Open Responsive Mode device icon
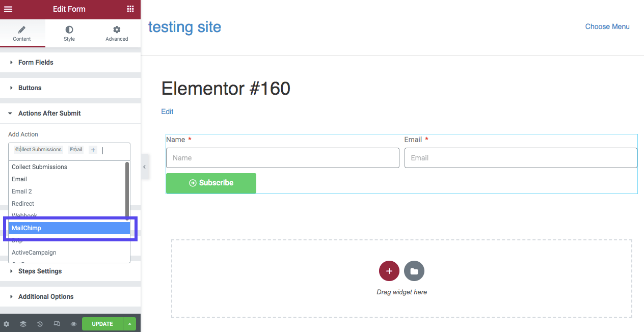 point(57,323)
